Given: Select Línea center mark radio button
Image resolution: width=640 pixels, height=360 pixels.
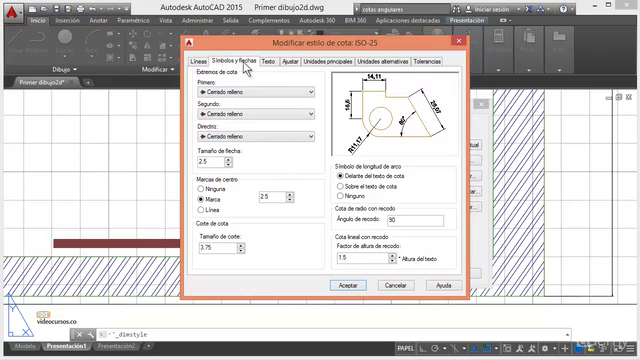Looking at the screenshot, I should tap(200, 210).
